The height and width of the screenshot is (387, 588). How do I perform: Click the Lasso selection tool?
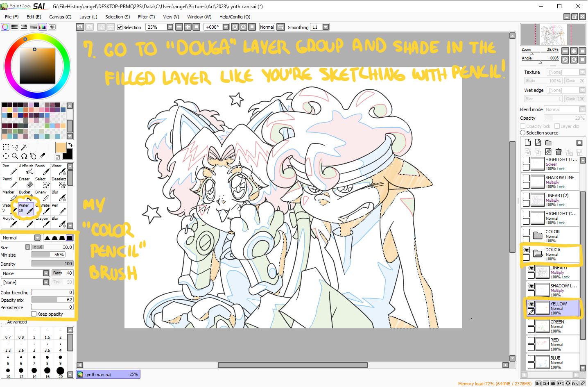coord(15,147)
